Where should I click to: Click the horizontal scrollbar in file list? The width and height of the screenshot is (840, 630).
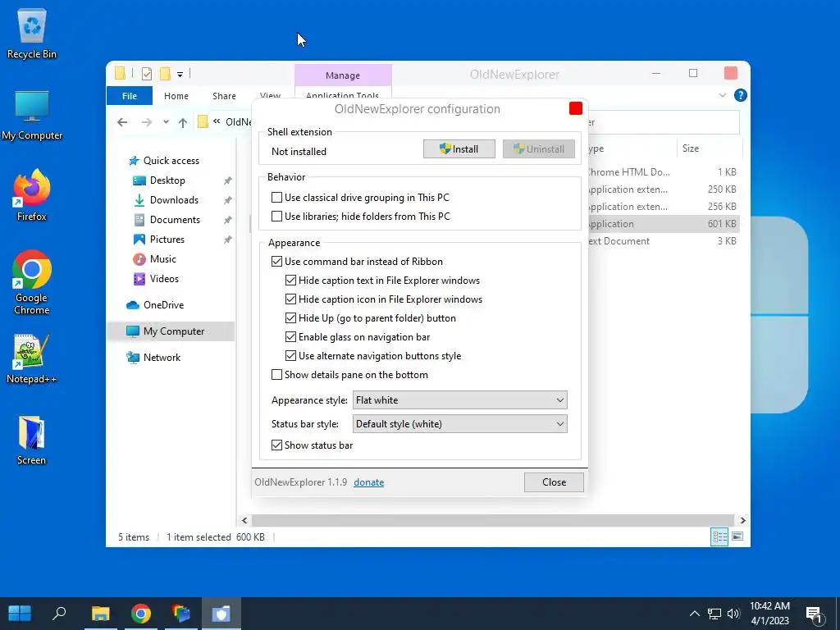(492, 520)
